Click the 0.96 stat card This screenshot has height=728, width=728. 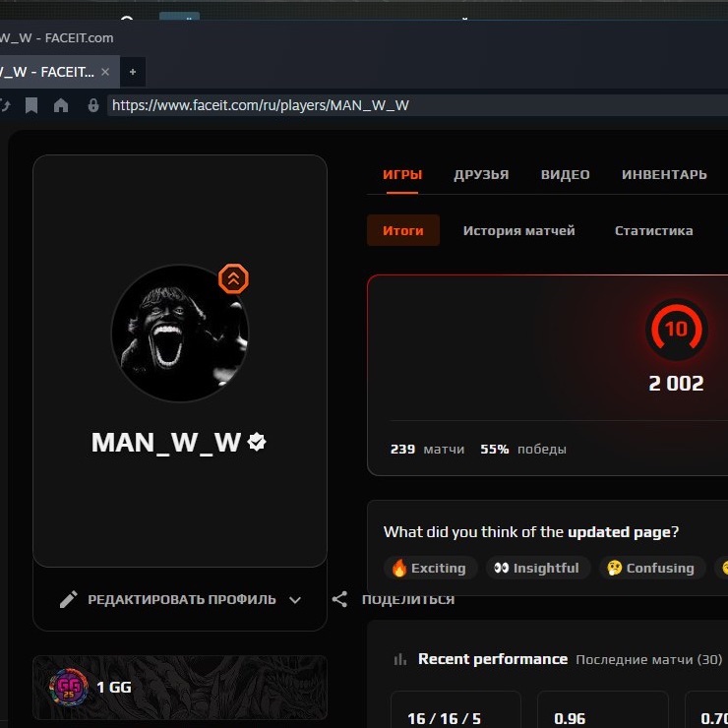click(x=603, y=709)
